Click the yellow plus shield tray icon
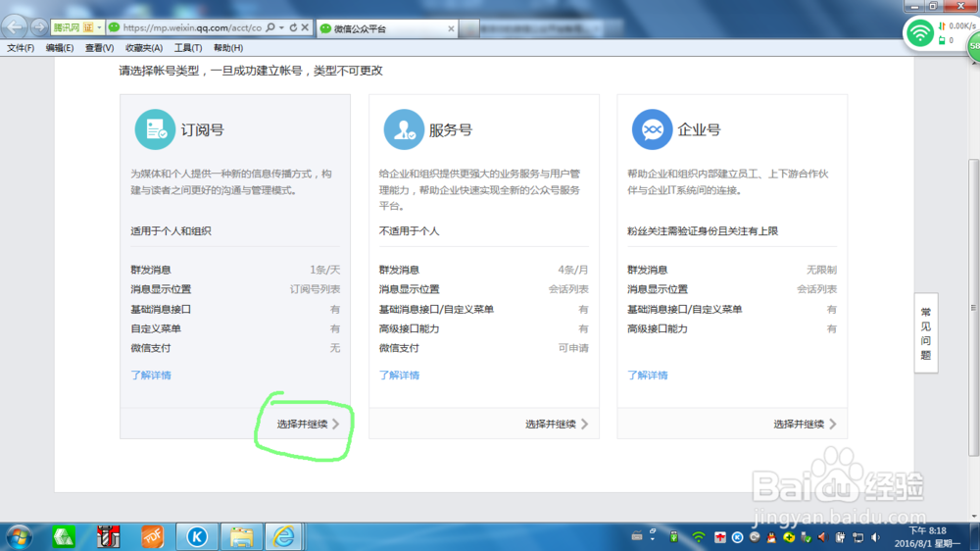 coord(789,537)
